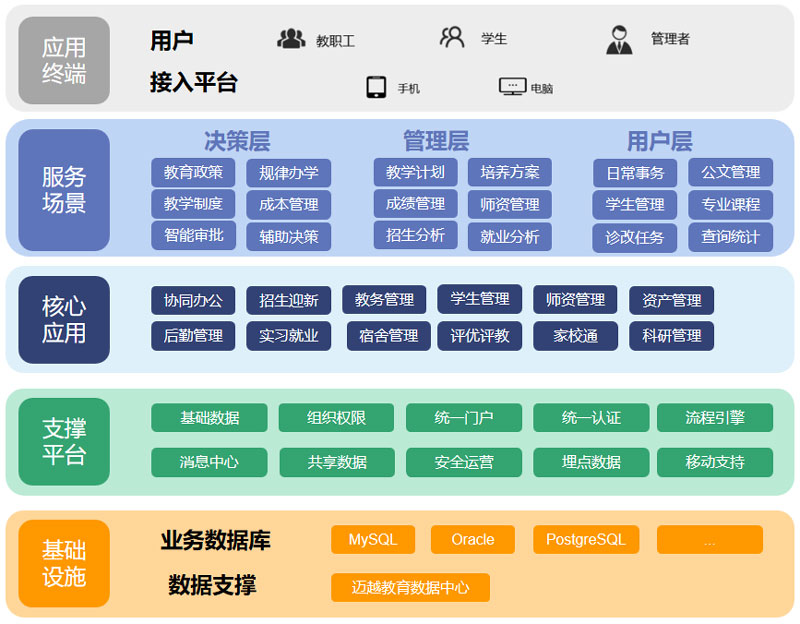This screenshot has width=800, height=624.
Task: Open 师资管理 under 管理层
Action: click(510, 205)
